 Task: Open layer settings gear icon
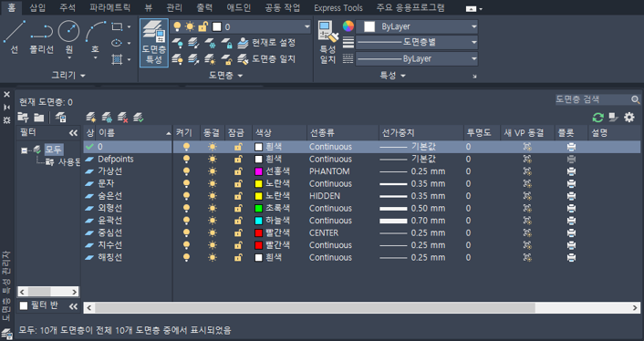click(x=629, y=118)
